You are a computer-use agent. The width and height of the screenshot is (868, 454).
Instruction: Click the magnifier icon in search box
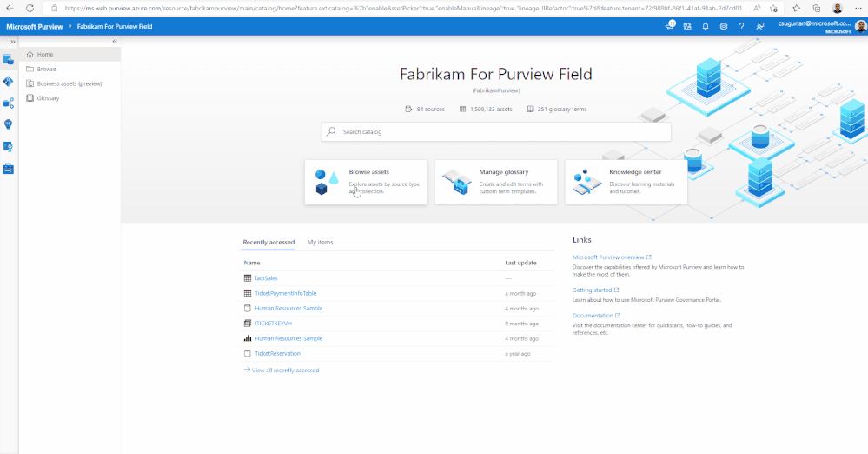[x=331, y=131]
